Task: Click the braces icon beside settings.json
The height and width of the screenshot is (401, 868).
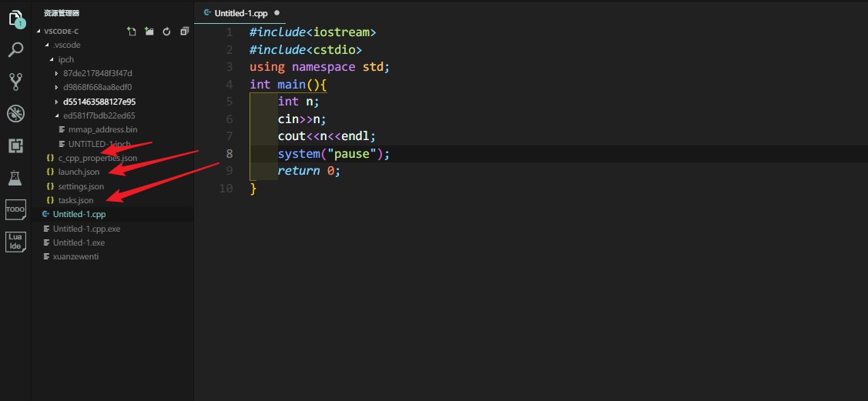Action: click(50, 186)
